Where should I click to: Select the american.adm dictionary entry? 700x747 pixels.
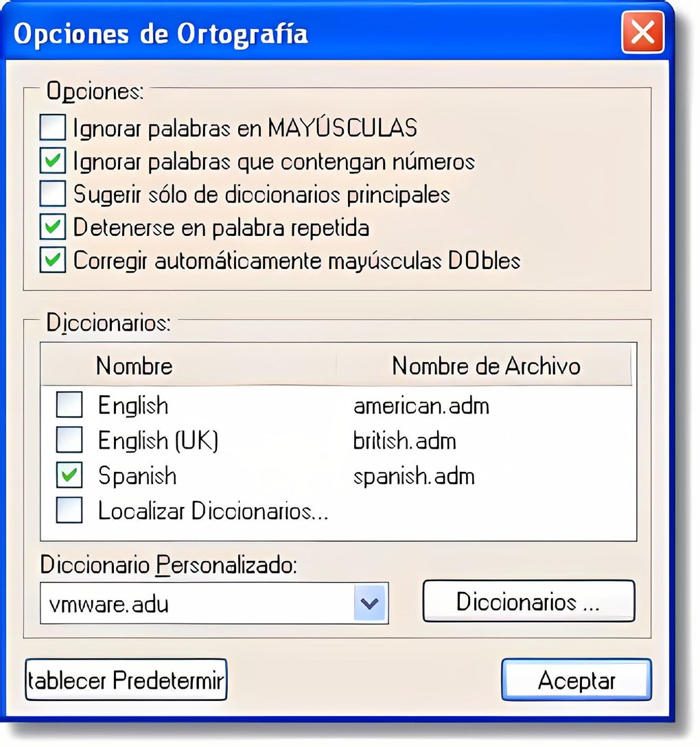(x=421, y=405)
